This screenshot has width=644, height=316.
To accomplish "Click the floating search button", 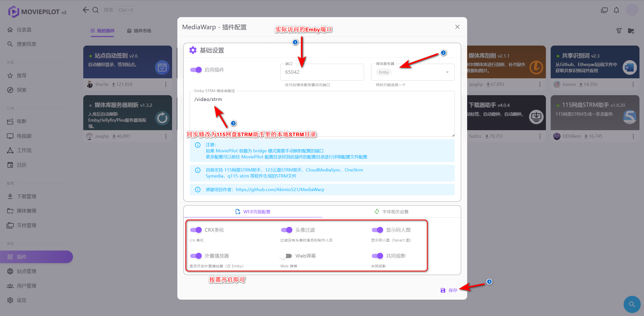I will click(x=632, y=304).
